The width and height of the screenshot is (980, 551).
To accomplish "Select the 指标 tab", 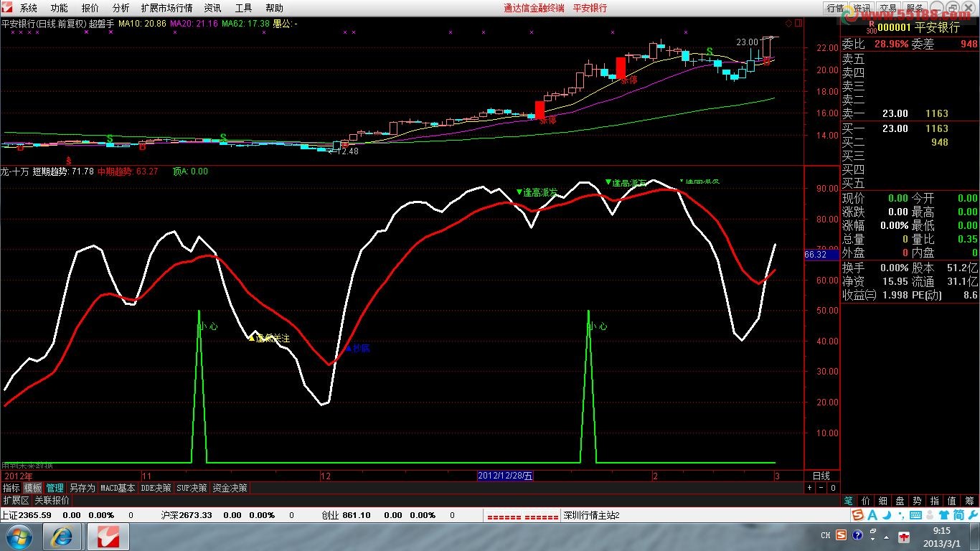I will coord(11,488).
